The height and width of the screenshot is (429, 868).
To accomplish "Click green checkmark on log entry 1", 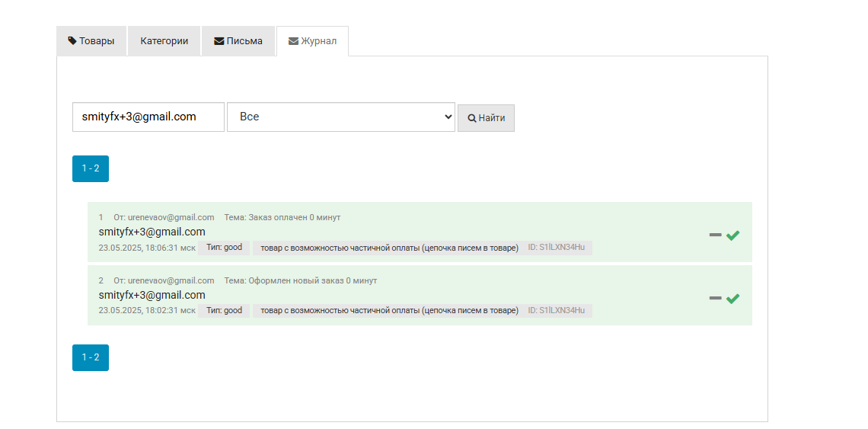I will pyautogui.click(x=732, y=235).
